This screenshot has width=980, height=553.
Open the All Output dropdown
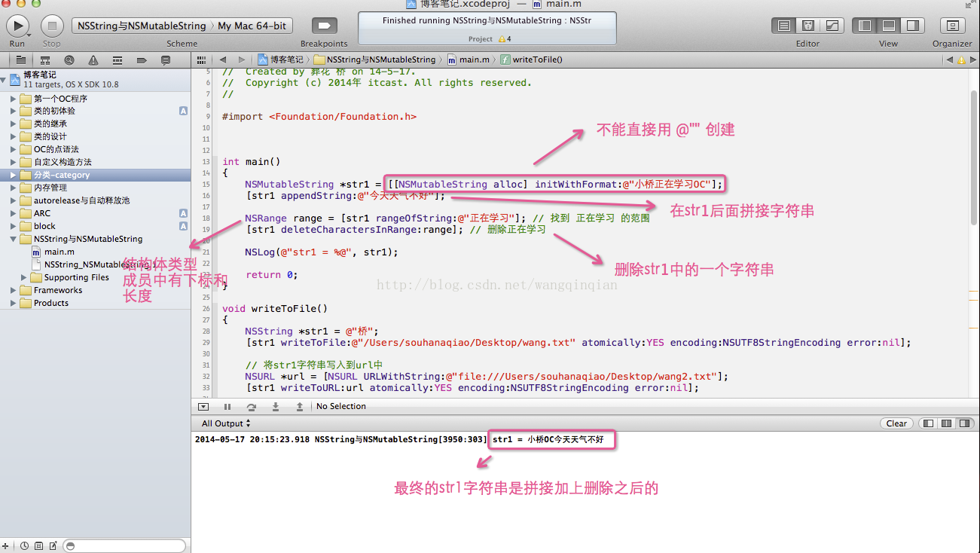(226, 423)
